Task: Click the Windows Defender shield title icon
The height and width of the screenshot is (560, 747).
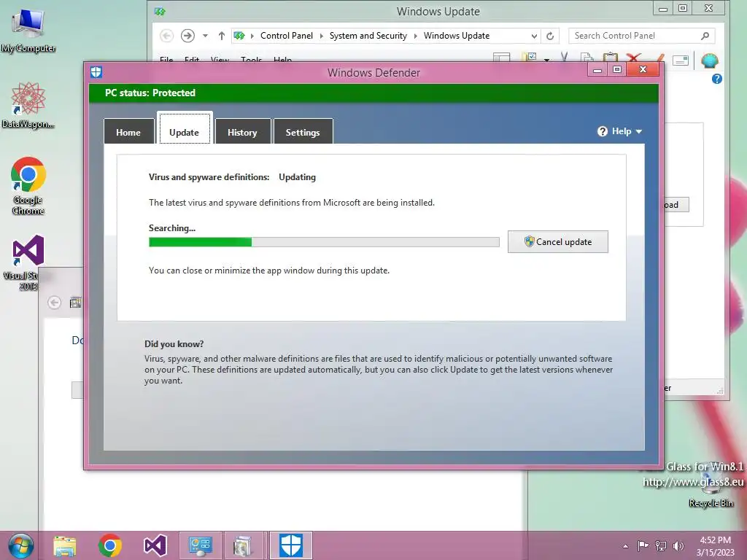Action: [96, 72]
